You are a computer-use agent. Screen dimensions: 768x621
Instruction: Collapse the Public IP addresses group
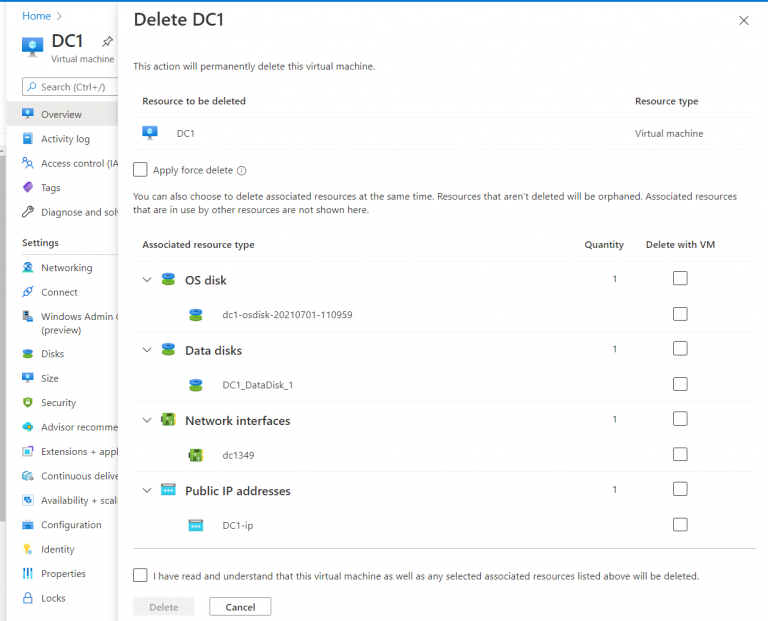point(147,490)
